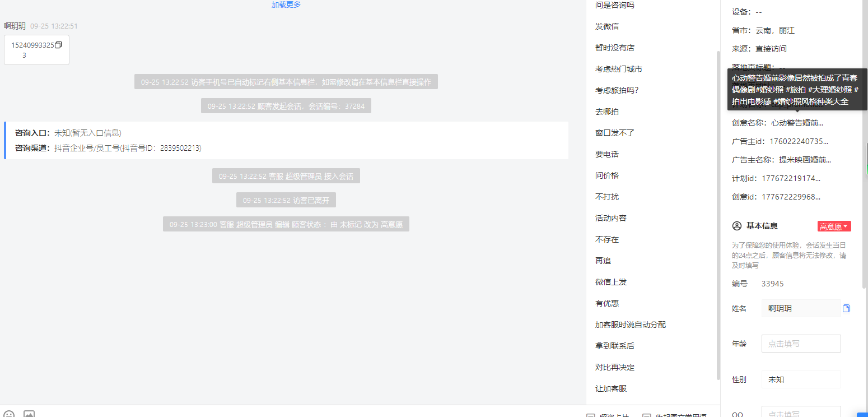The image size is (868, 417).
Task: Select quick reply 暂时没有店
Action: click(615, 48)
